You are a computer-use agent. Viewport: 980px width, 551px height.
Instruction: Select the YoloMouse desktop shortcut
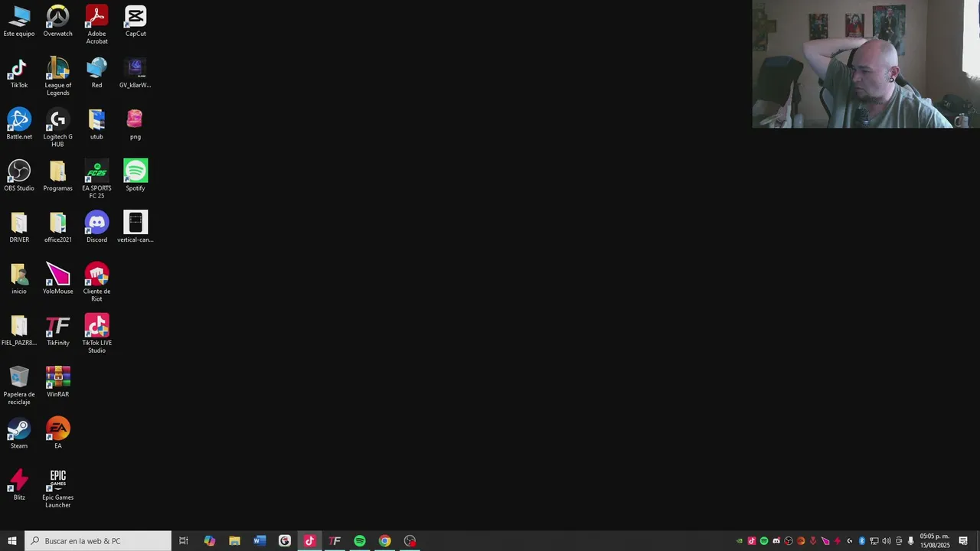[x=57, y=279]
